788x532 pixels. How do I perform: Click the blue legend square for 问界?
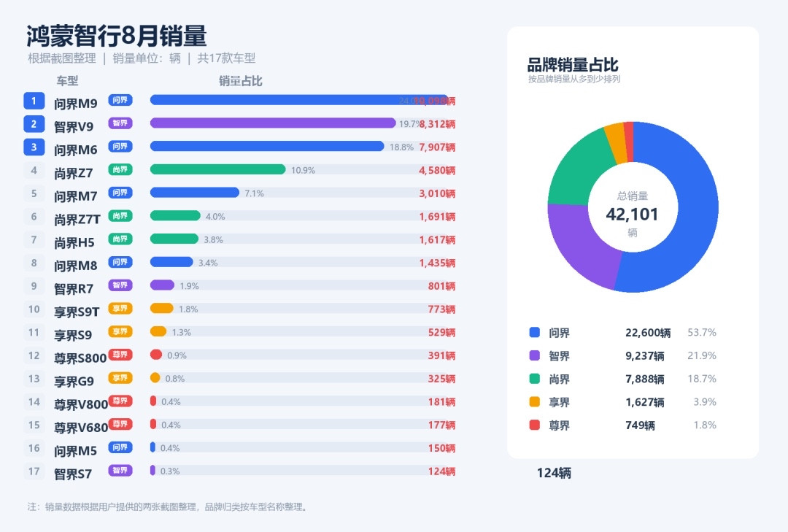pos(535,332)
